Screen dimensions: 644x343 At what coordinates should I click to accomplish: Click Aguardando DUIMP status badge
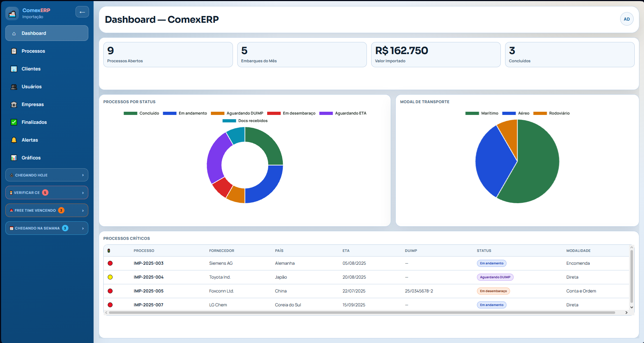click(495, 277)
